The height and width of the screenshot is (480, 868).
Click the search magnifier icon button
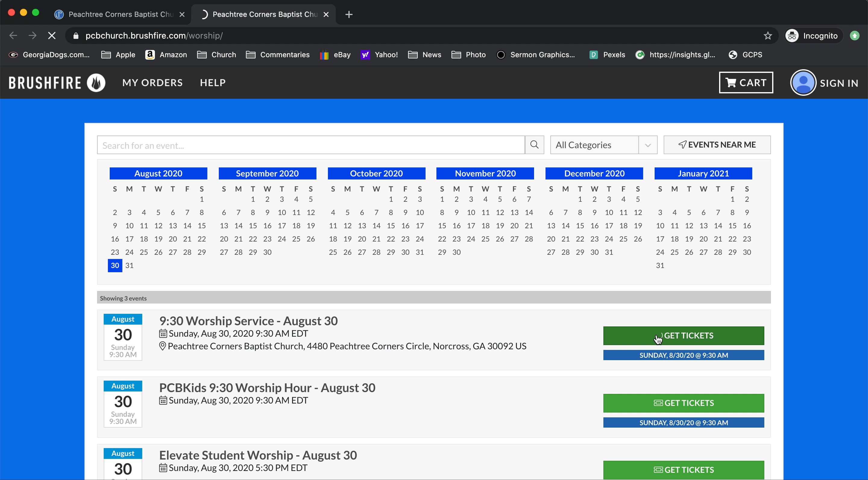534,145
